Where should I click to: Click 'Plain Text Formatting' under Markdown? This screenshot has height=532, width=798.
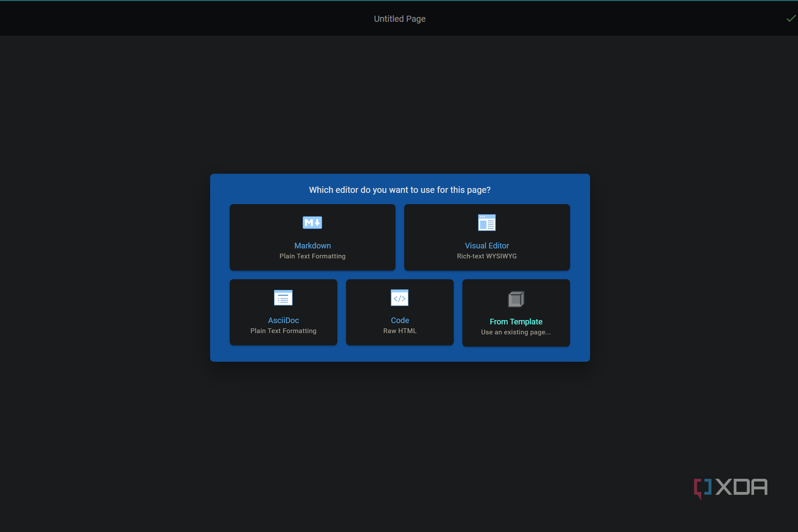312,256
